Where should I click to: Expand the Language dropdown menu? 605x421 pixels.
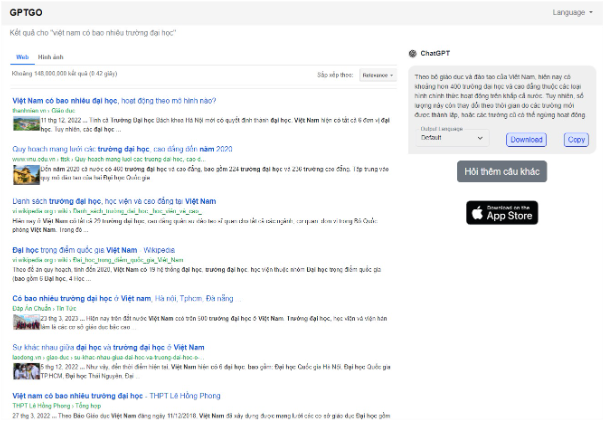pyautogui.click(x=572, y=12)
